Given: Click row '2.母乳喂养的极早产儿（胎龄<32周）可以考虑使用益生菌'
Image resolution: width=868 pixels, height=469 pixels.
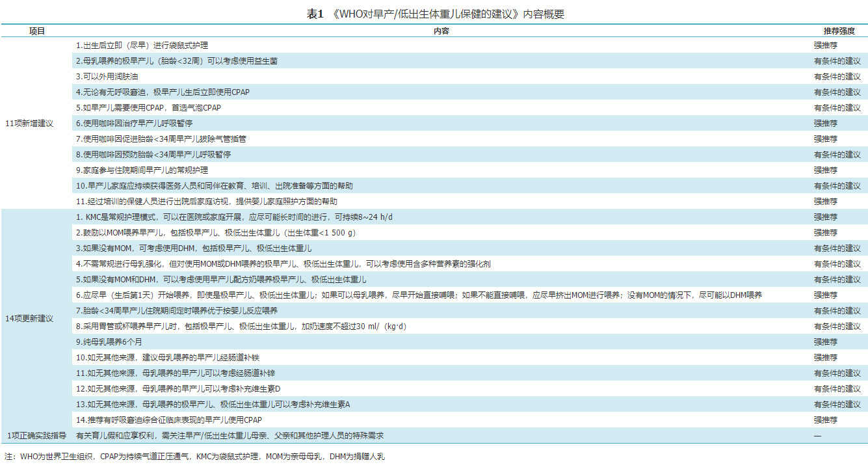Looking at the screenshot, I should click(x=177, y=61).
